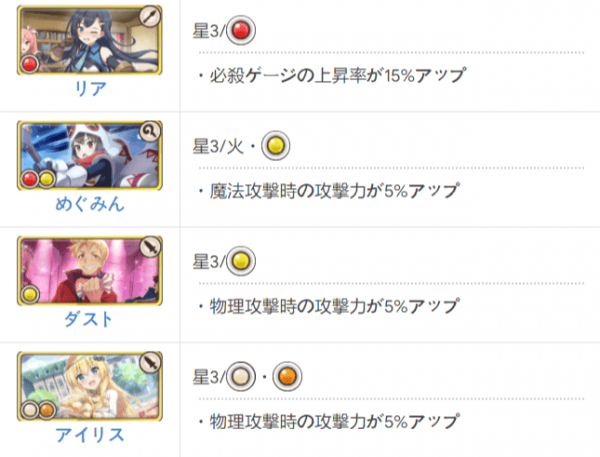Click the orange orb badge on アイリス's thumbnail
Viewport: 600px width, 457px height.
tap(46, 410)
